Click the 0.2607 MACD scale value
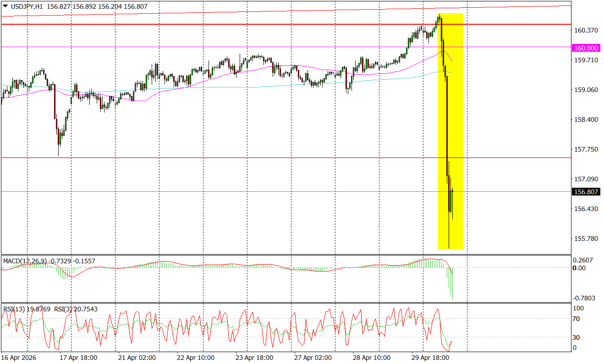 584,260
